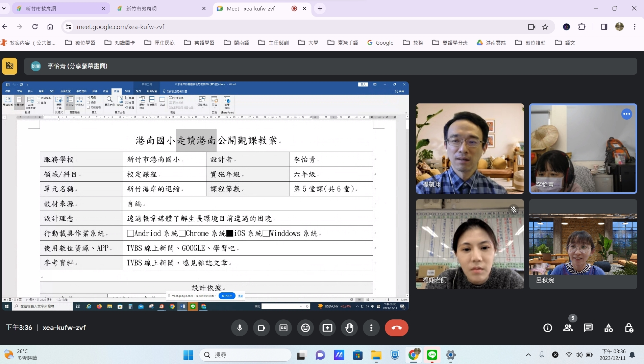Turn off the camera in Meet
This screenshot has width=644, height=364.
(262, 328)
